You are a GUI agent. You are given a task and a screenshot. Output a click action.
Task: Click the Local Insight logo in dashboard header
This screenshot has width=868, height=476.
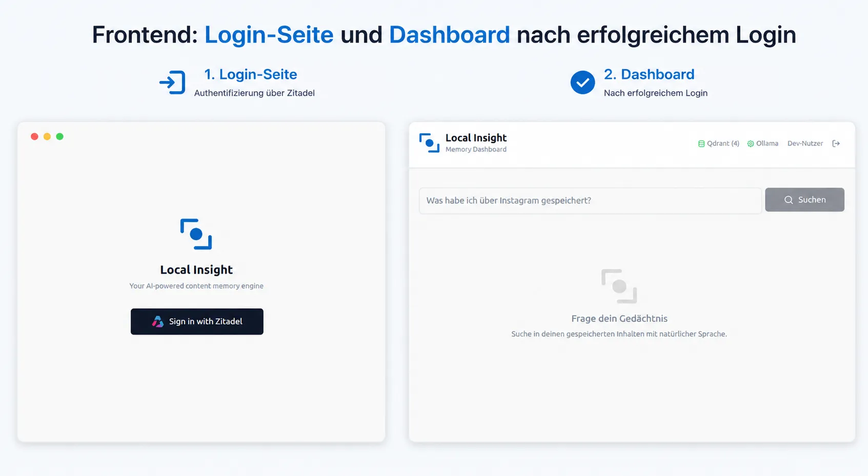(x=429, y=143)
